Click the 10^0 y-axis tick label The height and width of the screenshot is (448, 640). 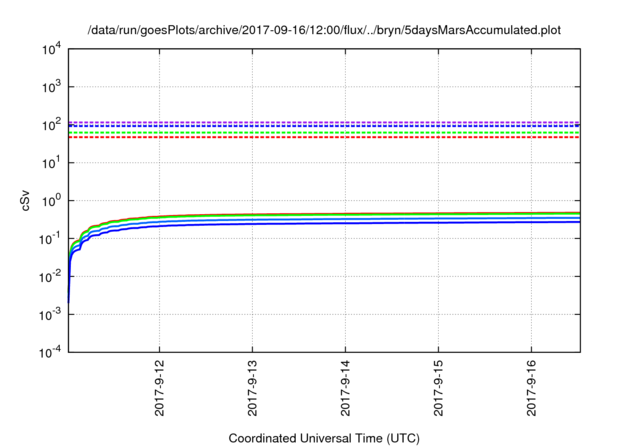(51, 201)
